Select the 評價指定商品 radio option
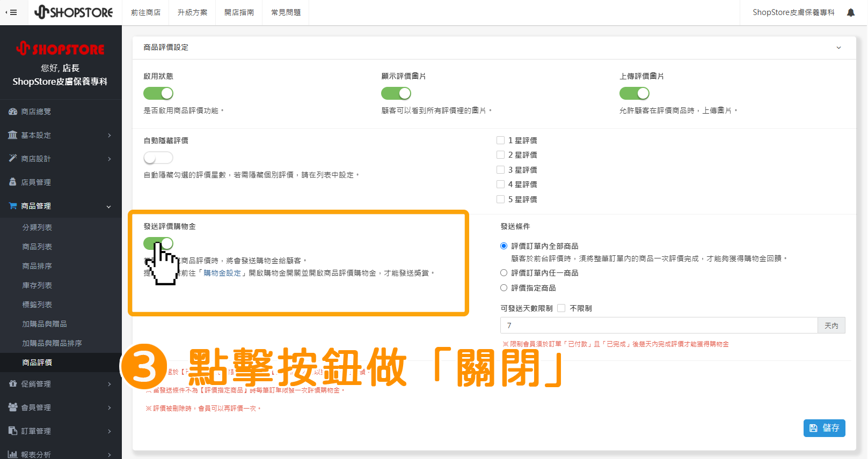 (504, 288)
